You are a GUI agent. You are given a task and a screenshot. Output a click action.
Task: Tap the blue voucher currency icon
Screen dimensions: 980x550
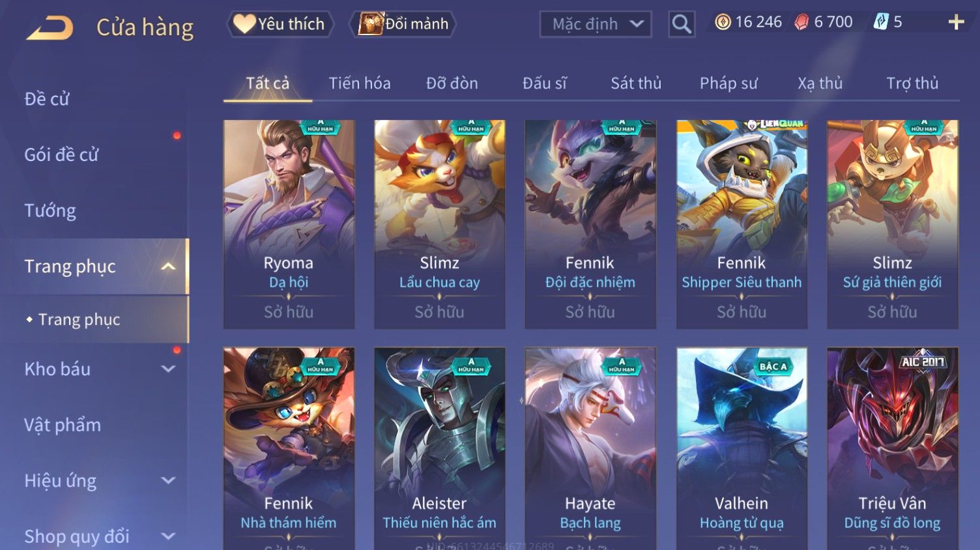[881, 22]
